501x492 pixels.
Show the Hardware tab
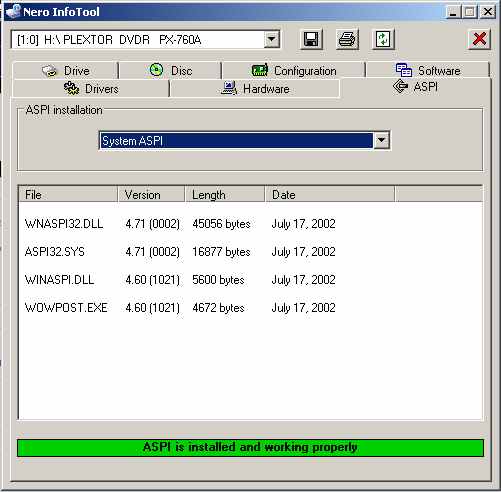coord(255,89)
